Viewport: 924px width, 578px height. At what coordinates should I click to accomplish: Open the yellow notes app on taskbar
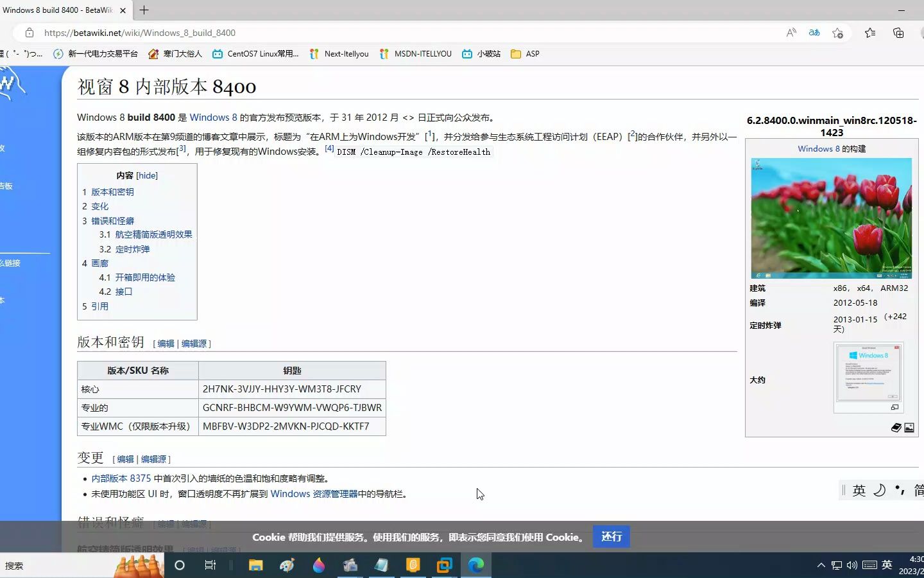tap(413, 565)
